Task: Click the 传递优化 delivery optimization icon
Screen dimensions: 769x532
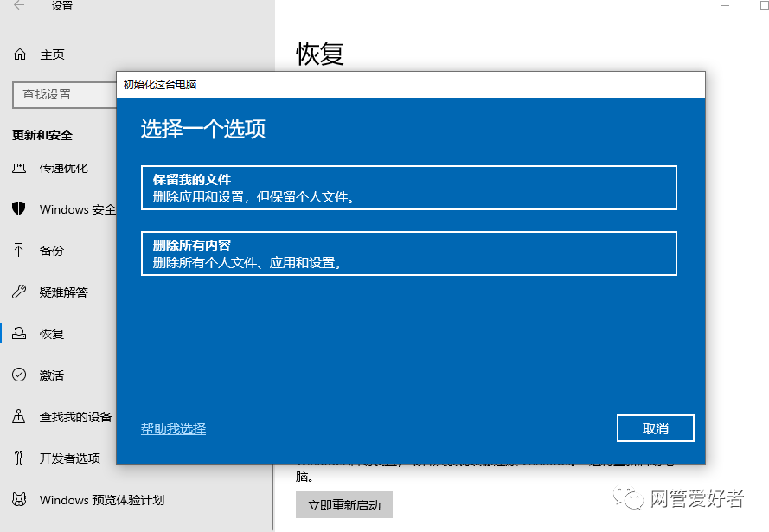Action: click(19, 168)
